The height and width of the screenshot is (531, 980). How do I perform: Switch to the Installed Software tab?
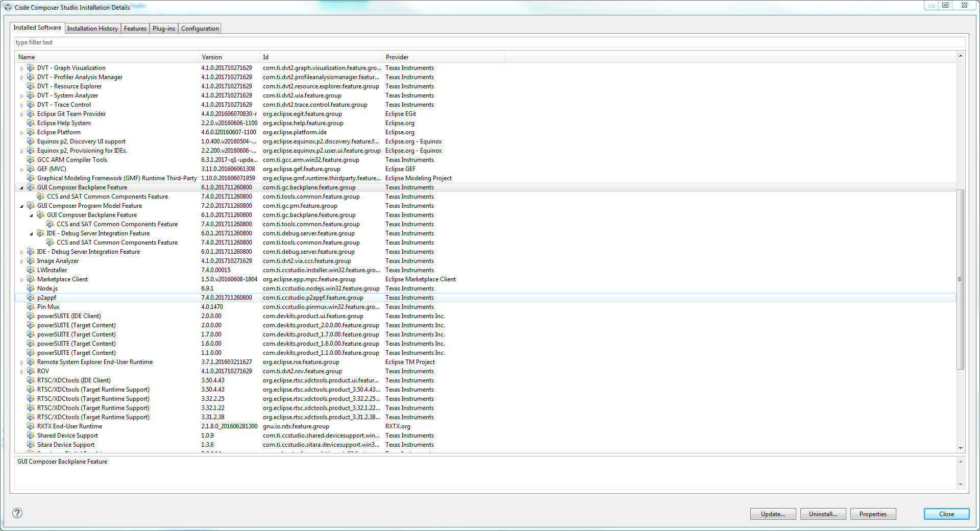[37, 28]
